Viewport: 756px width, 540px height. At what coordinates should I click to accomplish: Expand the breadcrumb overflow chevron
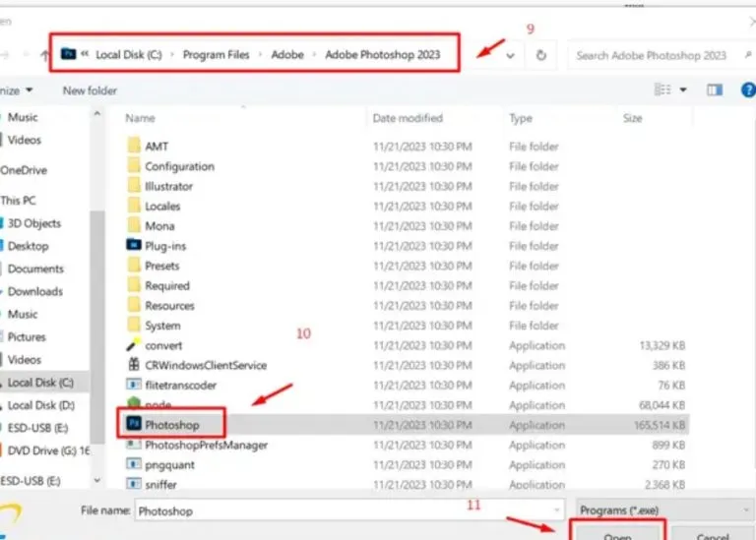[85, 54]
